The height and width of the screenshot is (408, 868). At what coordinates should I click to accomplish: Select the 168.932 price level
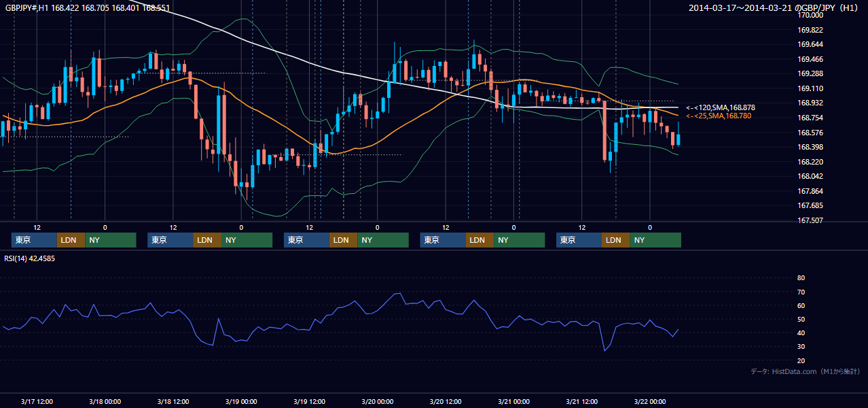(x=810, y=103)
